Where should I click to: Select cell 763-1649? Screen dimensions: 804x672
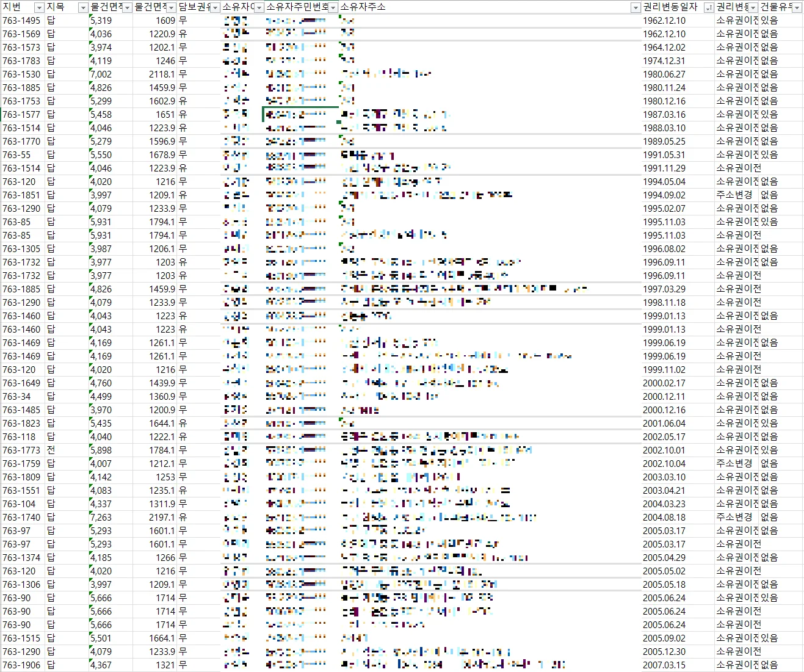pyautogui.click(x=21, y=383)
